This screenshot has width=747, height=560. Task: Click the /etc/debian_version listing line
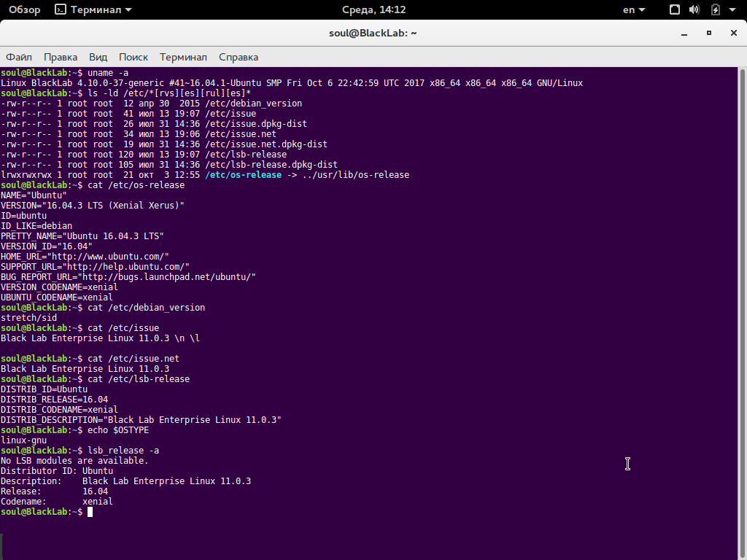click(152, 104)
